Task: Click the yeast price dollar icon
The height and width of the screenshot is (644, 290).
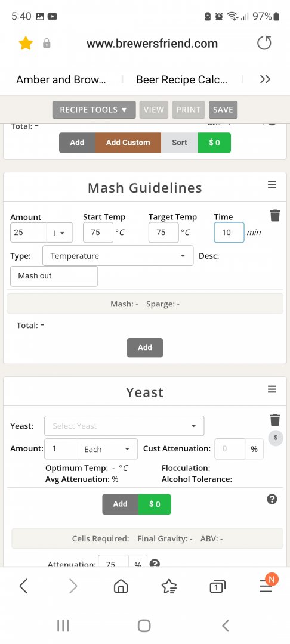Action: click(276, 438)
